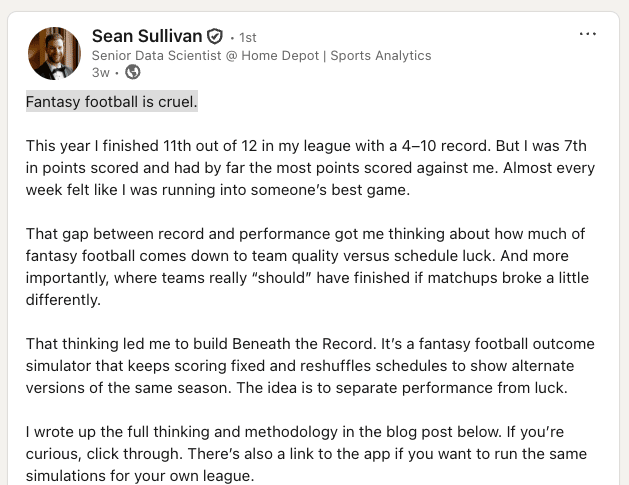629x485 pixels.
Task: Click the "3w" post timestamp
Action: pos(100,72)
